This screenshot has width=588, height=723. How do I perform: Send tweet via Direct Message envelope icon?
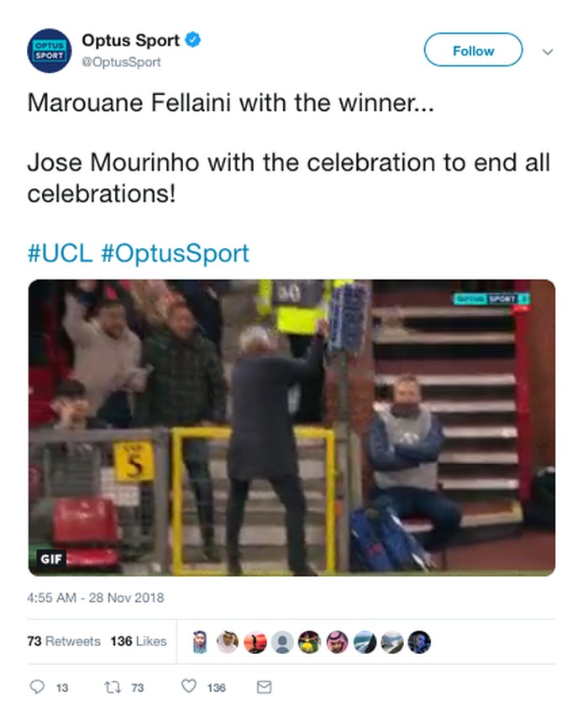click(264, 687)
